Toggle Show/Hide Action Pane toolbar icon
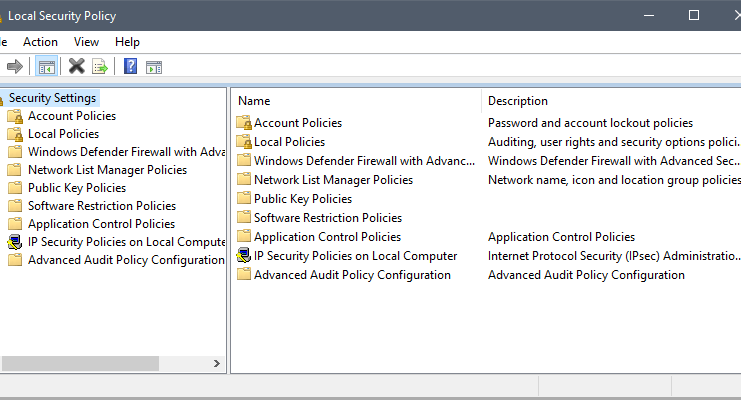Viewport: 741px width, 400px height. click(x=154, y=67)
